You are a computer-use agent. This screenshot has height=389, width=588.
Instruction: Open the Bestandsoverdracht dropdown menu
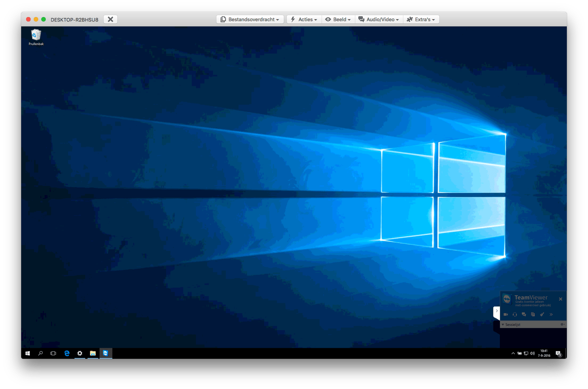coord(250,19)
